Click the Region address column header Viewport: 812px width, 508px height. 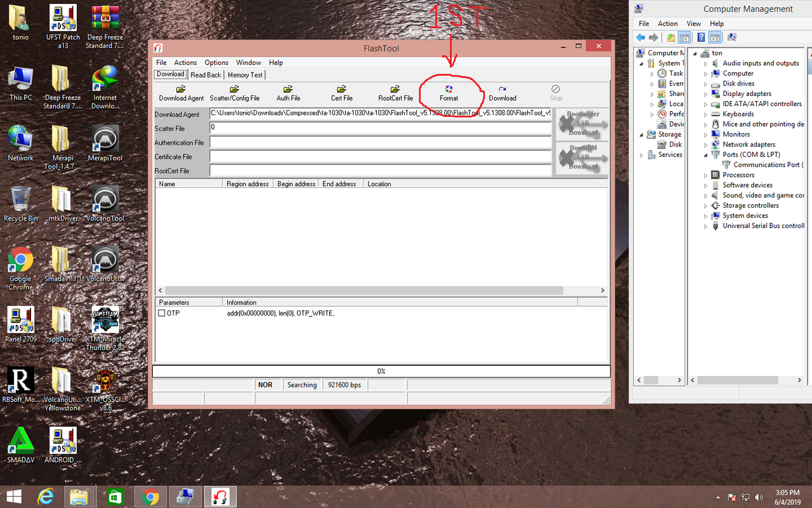(x=248, y=184)
